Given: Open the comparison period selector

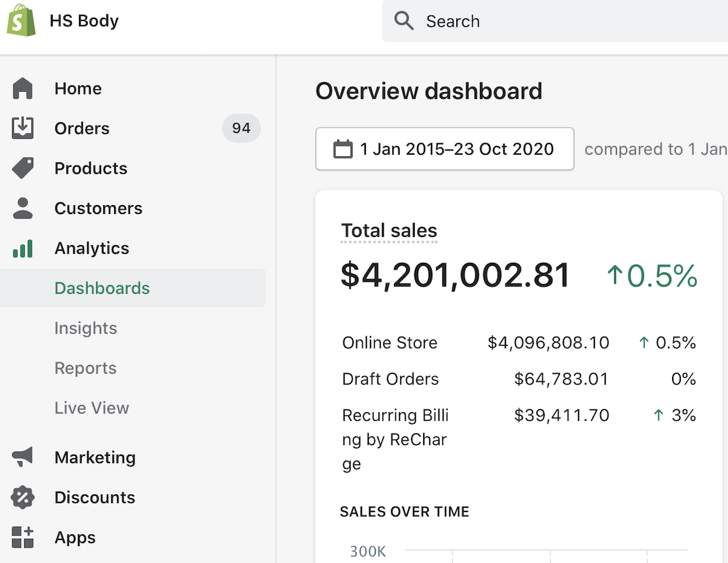Looking at the screenshot, I should point(655,149).
